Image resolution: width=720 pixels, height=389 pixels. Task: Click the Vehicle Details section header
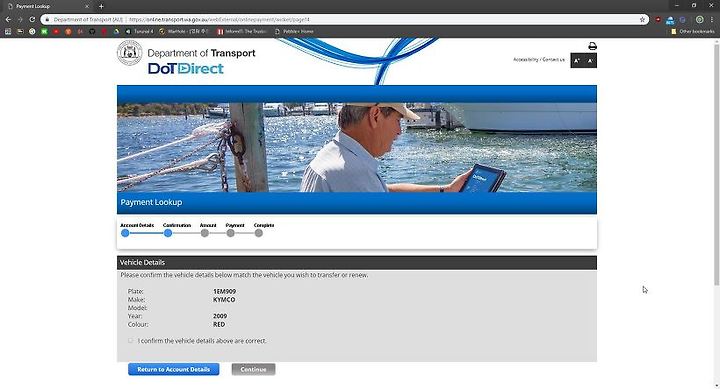point(357,263)
